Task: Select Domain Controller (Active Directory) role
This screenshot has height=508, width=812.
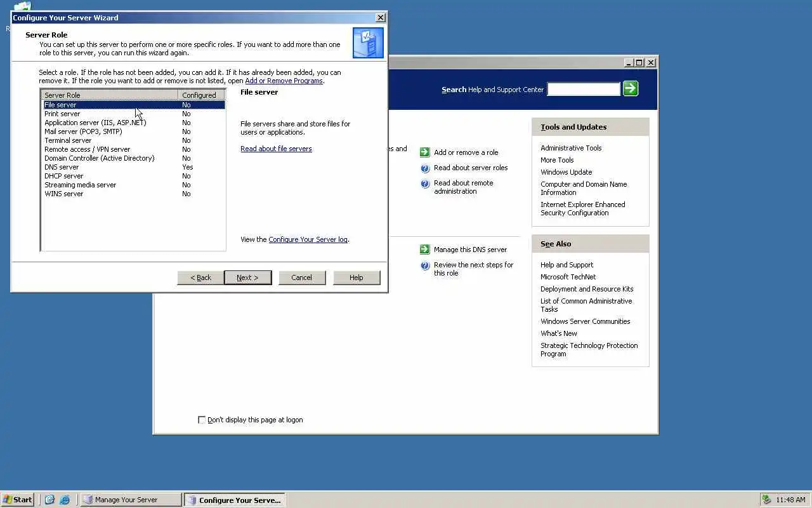Action: 134,158
